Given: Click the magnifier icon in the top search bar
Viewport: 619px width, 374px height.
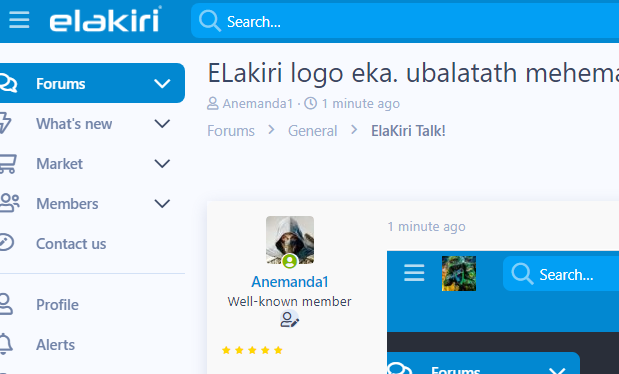Looking at the screenshot, I should point(210,21).
